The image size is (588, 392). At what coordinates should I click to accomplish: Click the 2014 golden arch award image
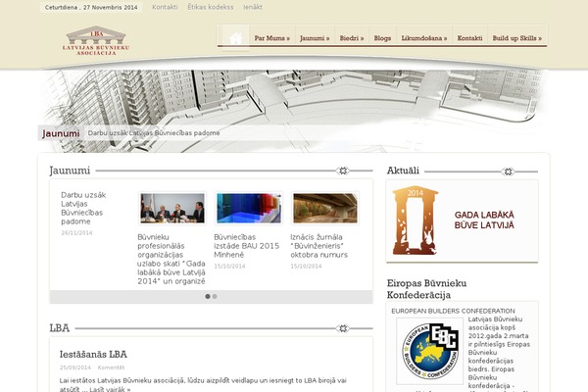416,220
